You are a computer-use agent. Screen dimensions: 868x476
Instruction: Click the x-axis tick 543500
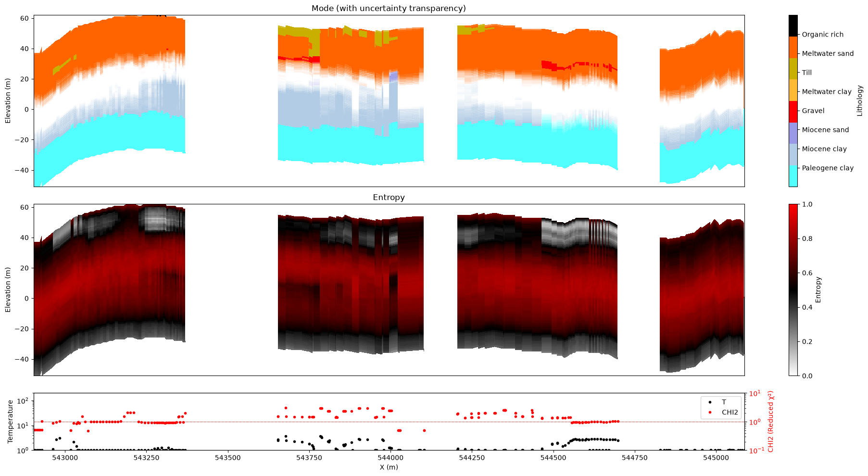click(x=228, y=457)
